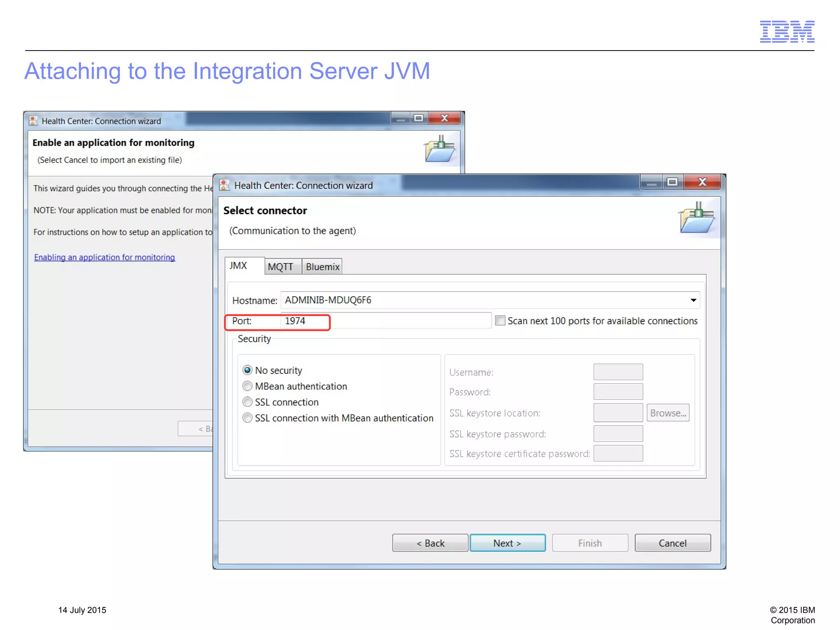
Task: Click the Hostname field ADMINIB-MDUQ6F6
Action: pos(490,300)
